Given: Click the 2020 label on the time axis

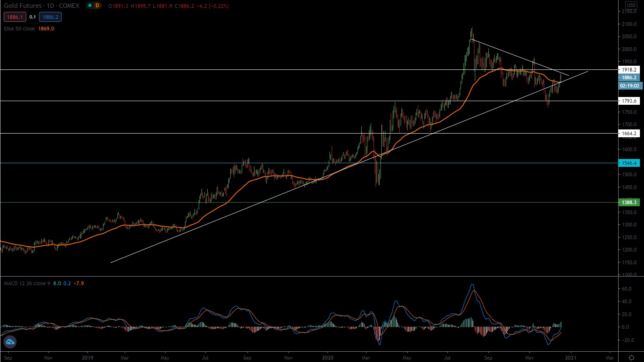Looking at the screenshot, I should coord(328,358).
